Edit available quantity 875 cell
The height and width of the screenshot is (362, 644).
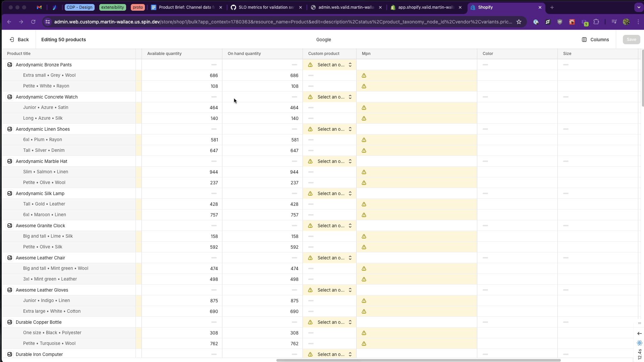[x=182, y=301]
